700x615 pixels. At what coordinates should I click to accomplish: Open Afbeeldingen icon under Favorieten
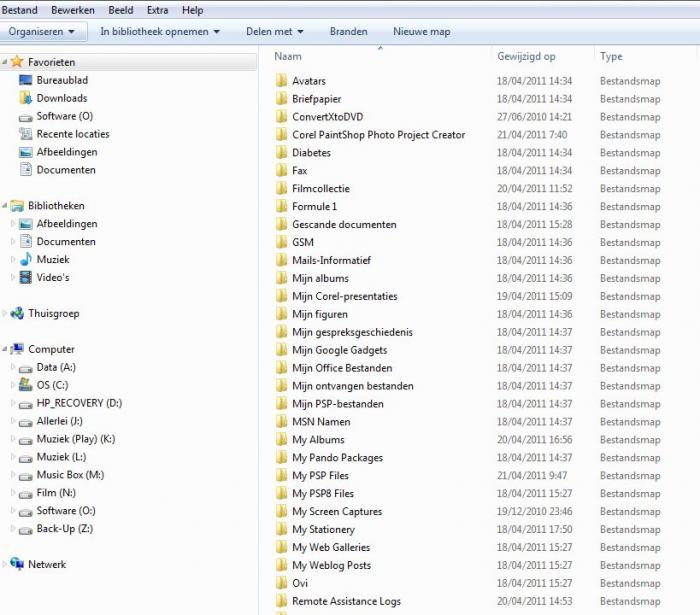[25, 152]
